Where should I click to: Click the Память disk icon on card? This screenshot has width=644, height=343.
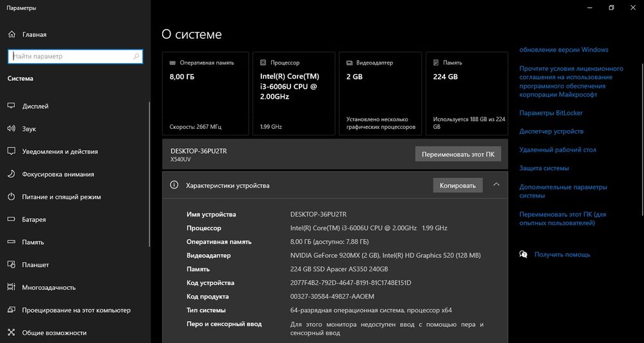436,63
